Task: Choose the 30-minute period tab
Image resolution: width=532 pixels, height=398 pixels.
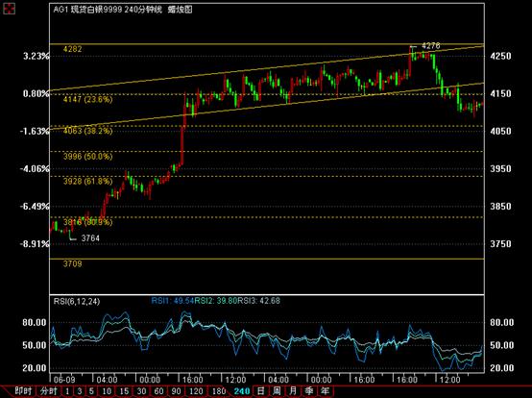Action: (x=141, y=391)
